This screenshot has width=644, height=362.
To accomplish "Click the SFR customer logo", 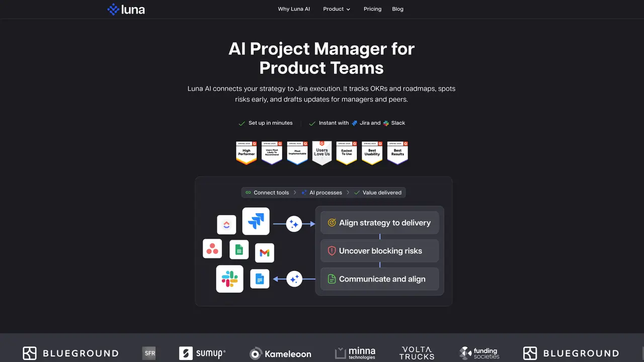I will 149,353.
